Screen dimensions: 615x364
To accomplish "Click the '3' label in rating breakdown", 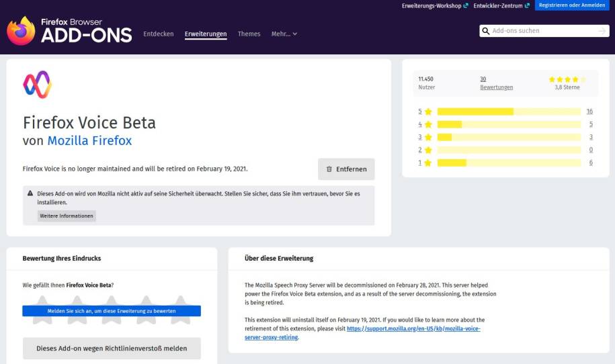I will click(419, 137).
